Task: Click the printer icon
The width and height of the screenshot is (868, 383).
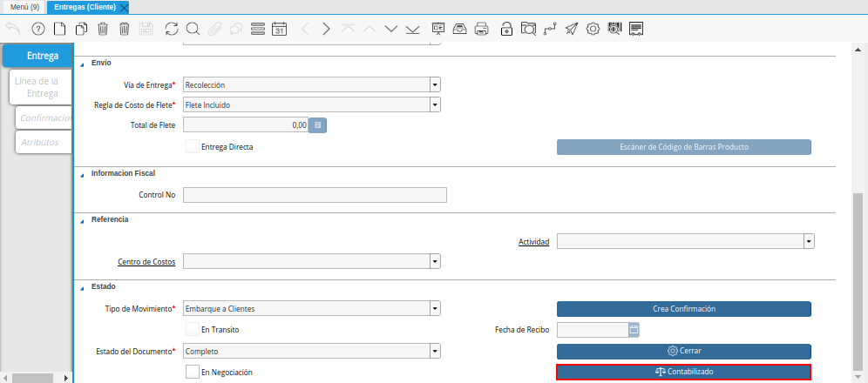Action: point(482,29)
